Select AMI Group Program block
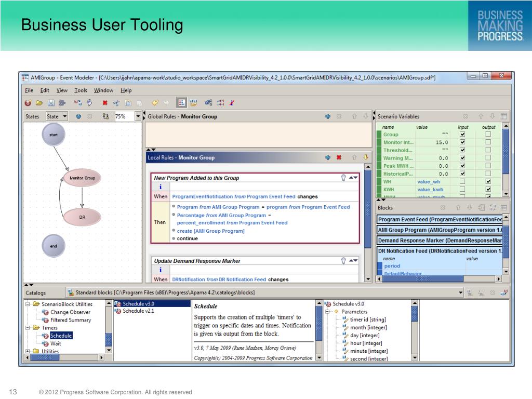Image resolution: width=532 pixels, height=399 pixels. tap(440, 230)
